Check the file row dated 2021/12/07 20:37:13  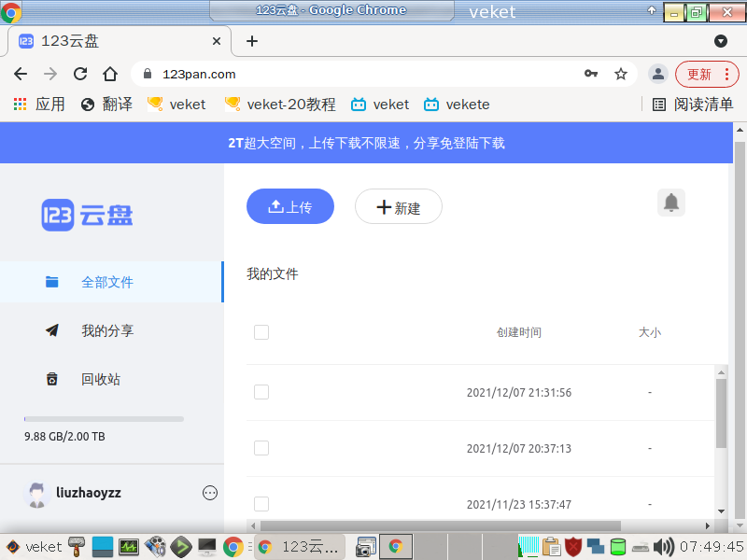(x=261, y=448)
